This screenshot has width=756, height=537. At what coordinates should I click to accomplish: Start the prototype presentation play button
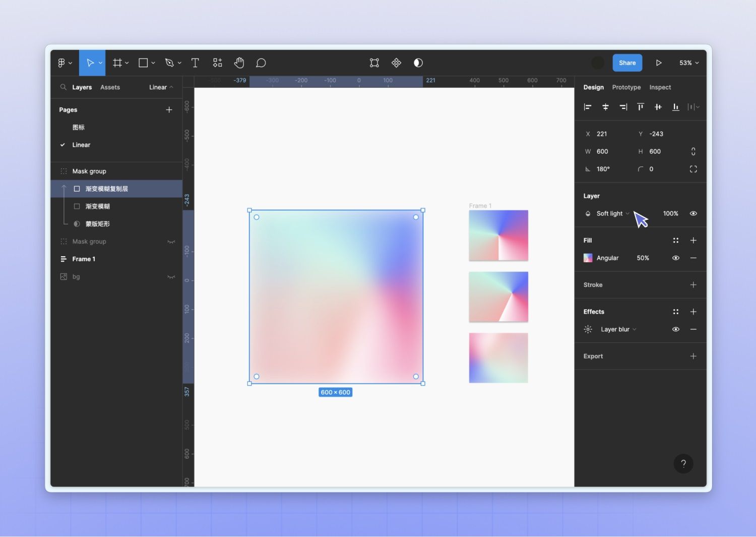click(x=658, y=63)
